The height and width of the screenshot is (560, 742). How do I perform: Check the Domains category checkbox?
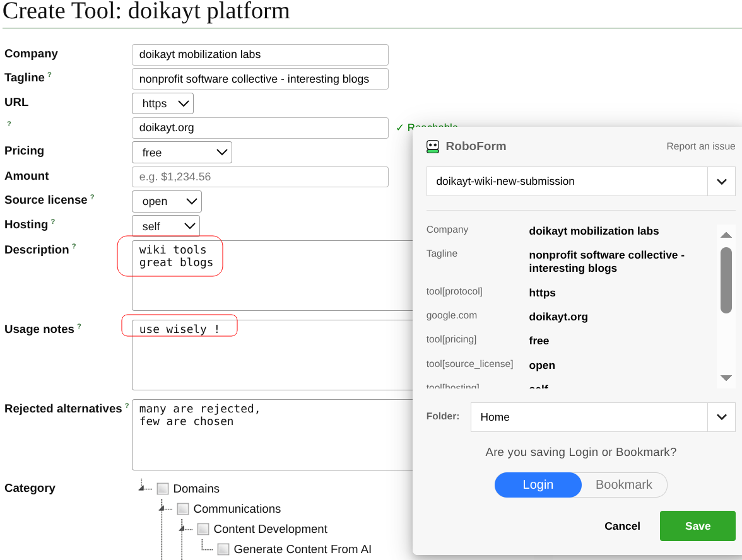[163, 488]
